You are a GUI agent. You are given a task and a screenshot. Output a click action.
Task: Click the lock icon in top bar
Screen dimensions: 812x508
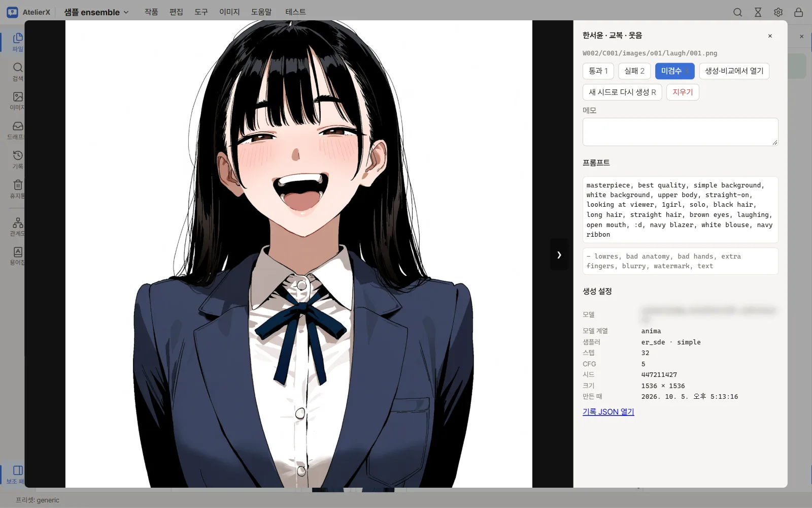click(x=798, y=12)
